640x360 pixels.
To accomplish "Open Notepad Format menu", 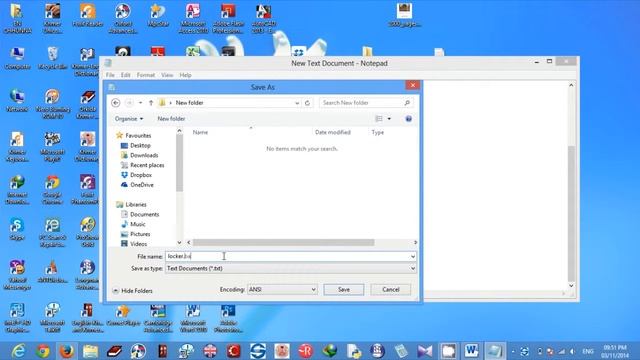I will tap(146, 75).
